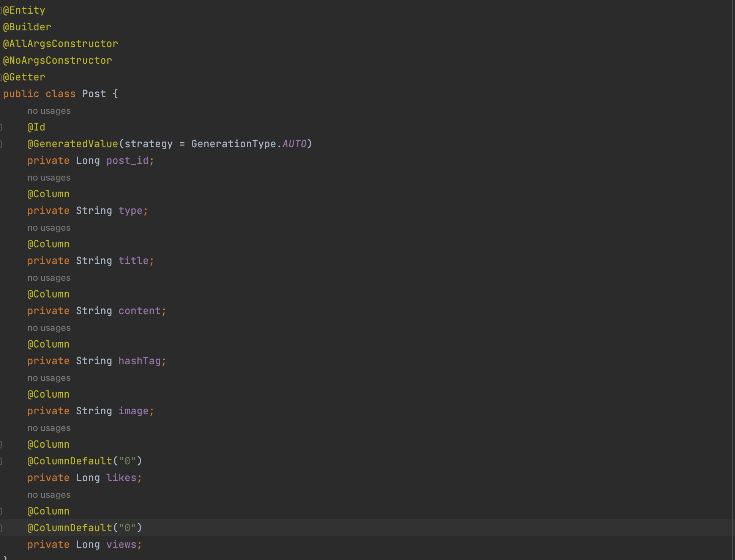
Task: Click the @Getter annotation
Action: [24, 77]
